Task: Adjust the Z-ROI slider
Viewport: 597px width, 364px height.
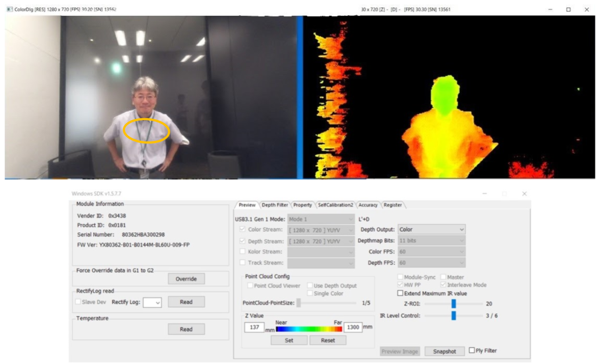Action: [454, 305]
